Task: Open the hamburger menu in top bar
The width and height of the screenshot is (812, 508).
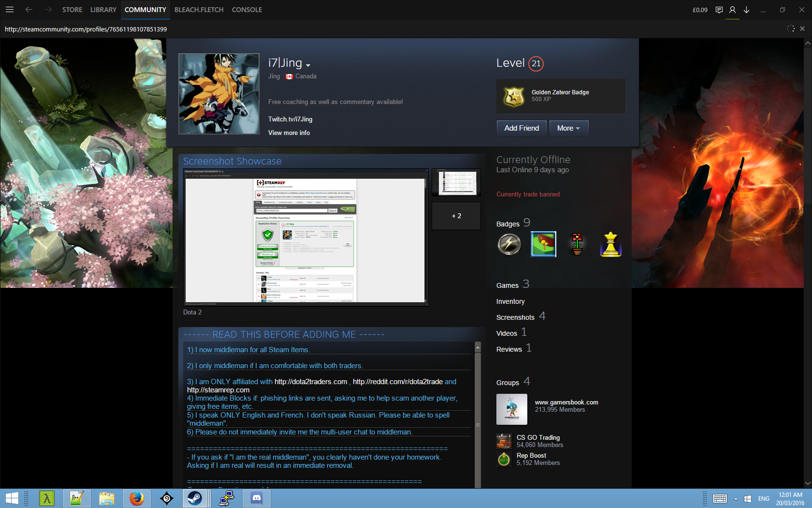Action: [9, 10]
